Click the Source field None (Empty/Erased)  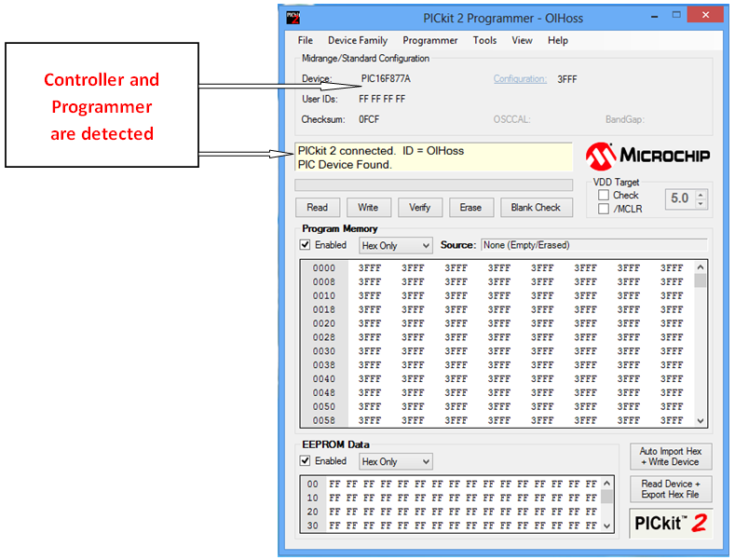click(594, 245)
